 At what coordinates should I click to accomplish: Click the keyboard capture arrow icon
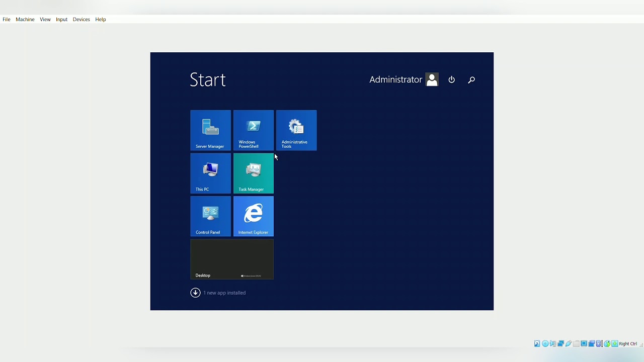coord(615,343)
